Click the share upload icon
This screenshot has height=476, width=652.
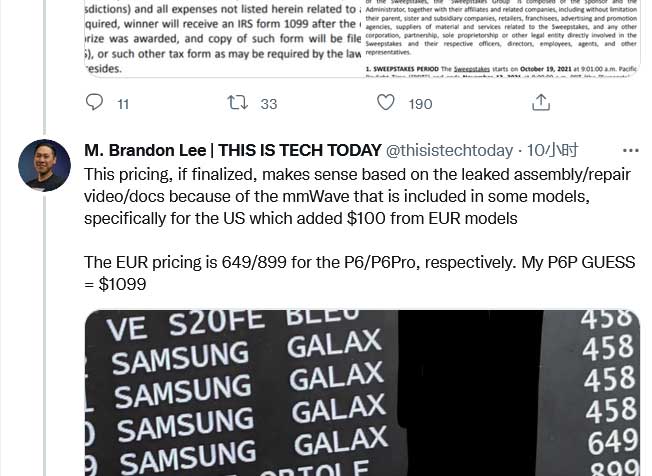(x=541, y=102)
